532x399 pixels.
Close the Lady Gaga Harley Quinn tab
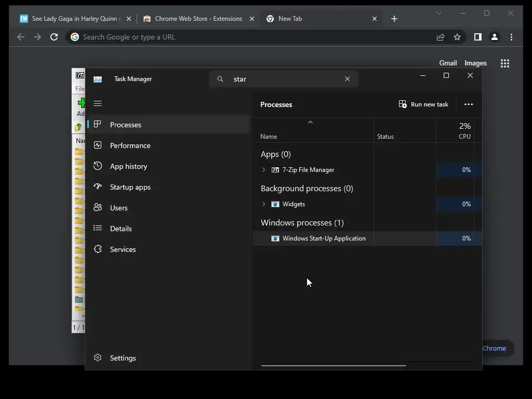tap(129, 19)
